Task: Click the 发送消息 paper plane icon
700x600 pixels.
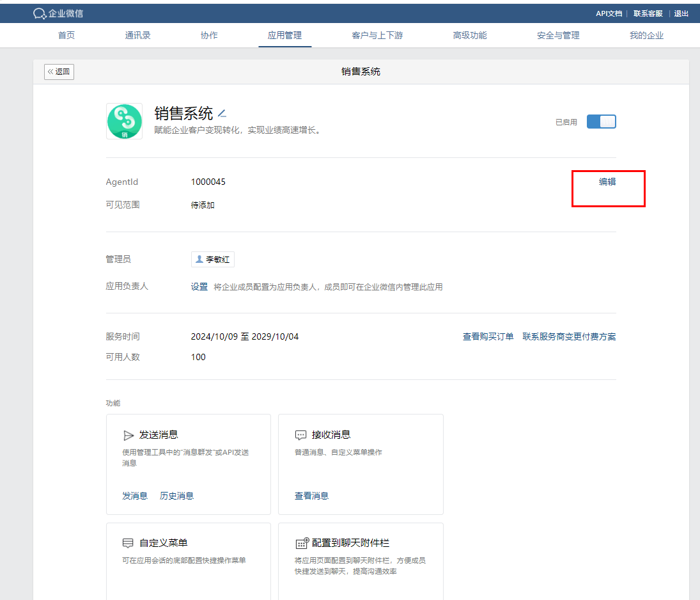Action: [128, 435]
